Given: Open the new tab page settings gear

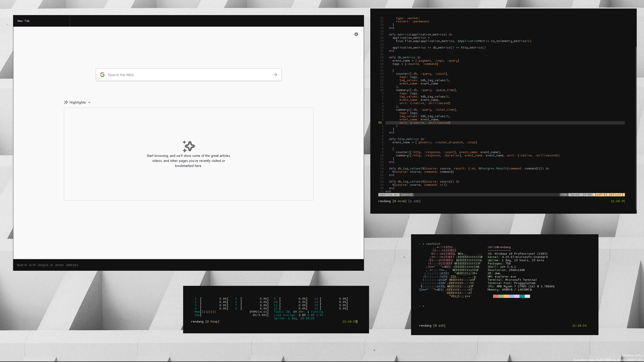Looking at the screenshot, I should point(356,34).
